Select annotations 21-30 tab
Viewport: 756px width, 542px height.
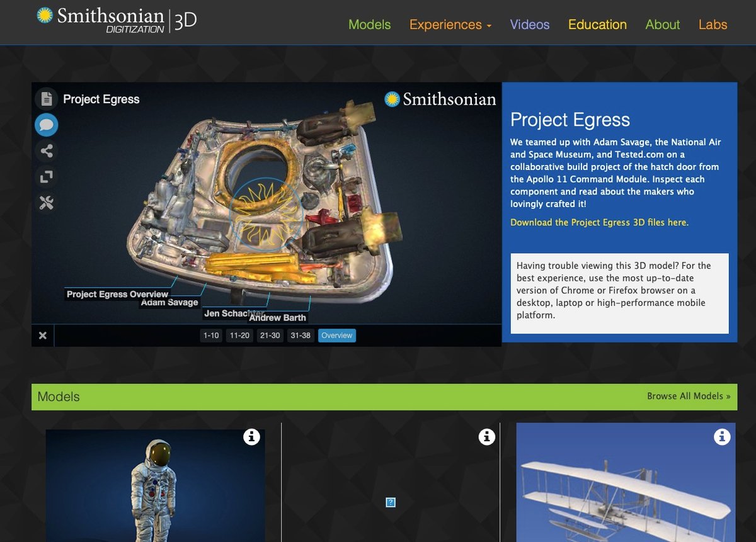click(270, 336)
